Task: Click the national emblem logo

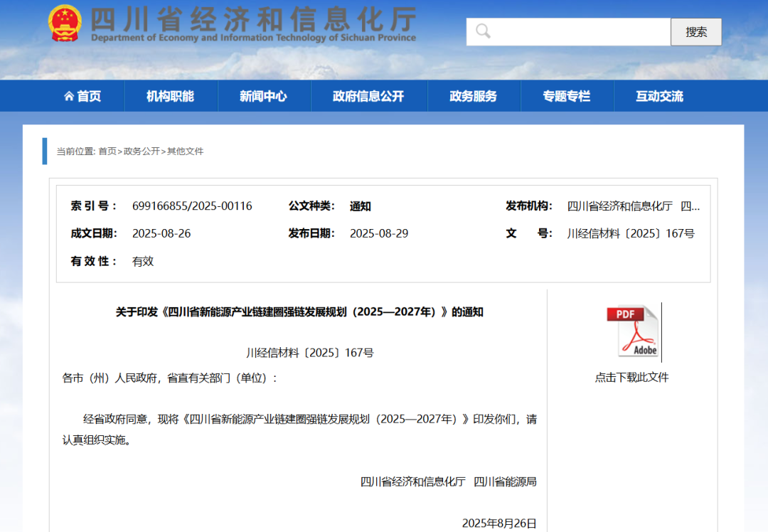Action: pos(65,23)
